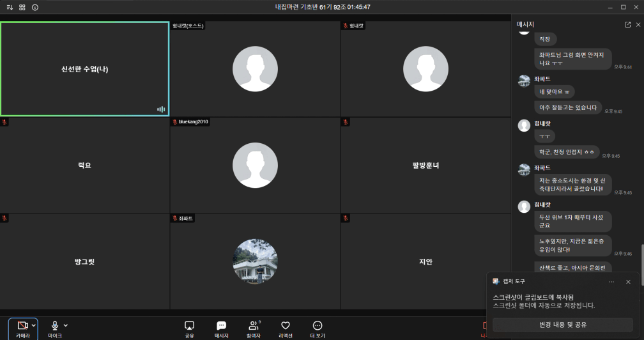Open the camera options dropdown arrow
Screen dimensions: 644x340
pyautogui.click(x=34, y=325)
